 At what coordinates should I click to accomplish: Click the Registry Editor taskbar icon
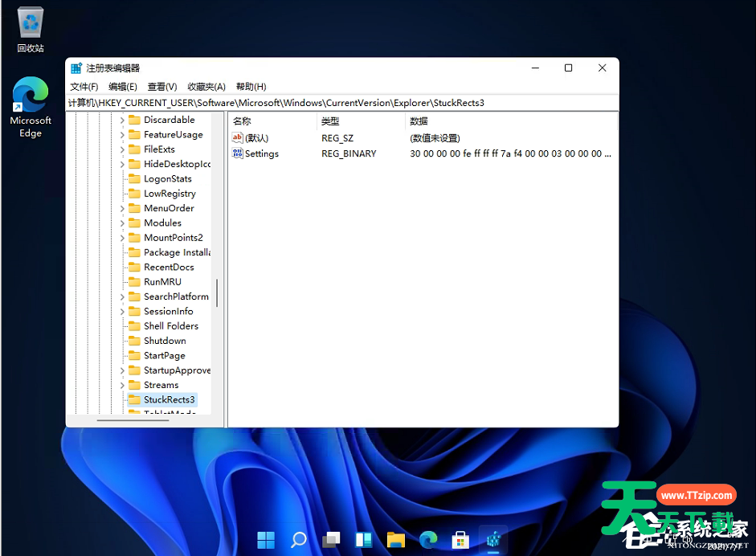[x=492, y=539]
